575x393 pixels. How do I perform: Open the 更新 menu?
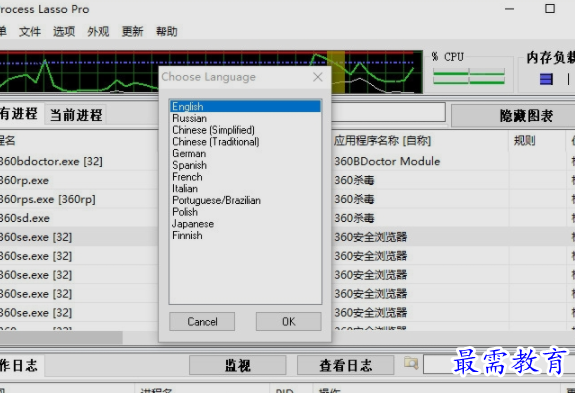pyautogui.click(x=132, y=32)
